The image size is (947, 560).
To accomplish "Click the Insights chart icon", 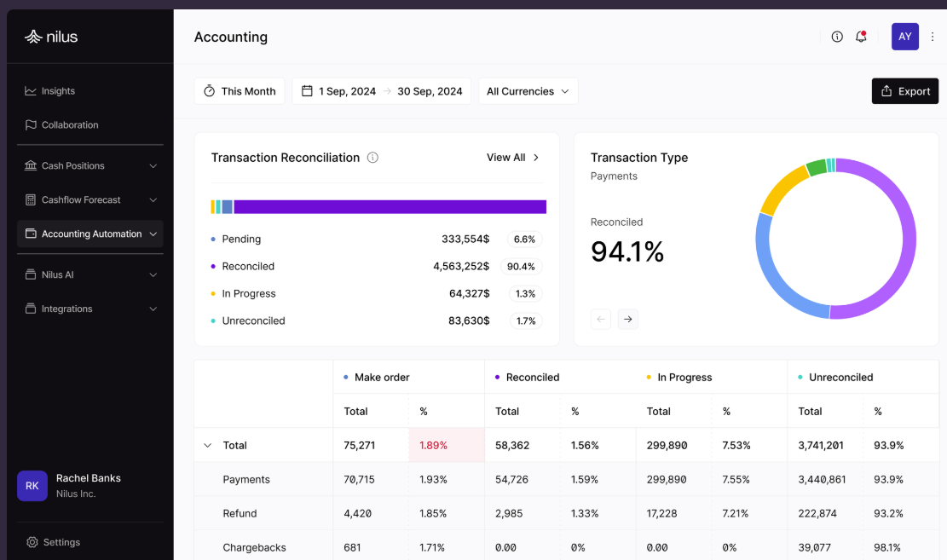I will pyautogui.click(x=30, y=90).
